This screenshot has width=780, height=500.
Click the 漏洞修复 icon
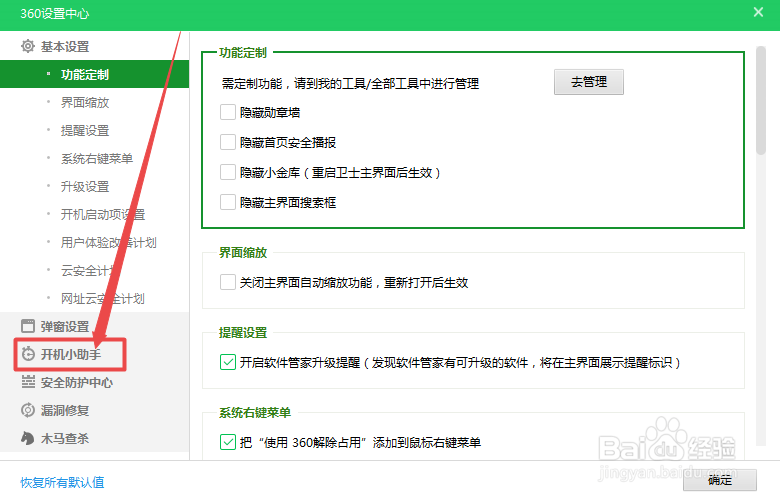click(x=28, y=410)
